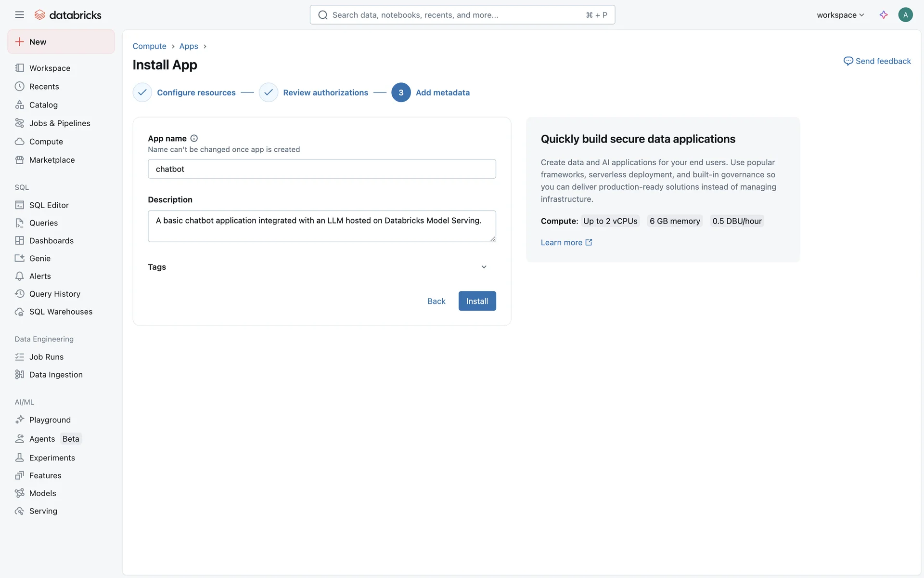924x578 pixels.
Task: Click App name info icon
Action: 194,138
